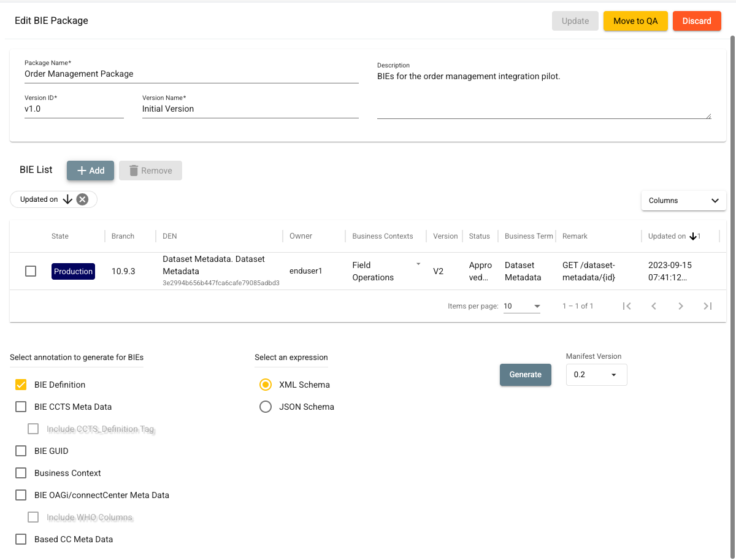The image size is (736, 560).
Task: Check Include CCTS_Definition Tag option
Action: [x=33, y=429]
